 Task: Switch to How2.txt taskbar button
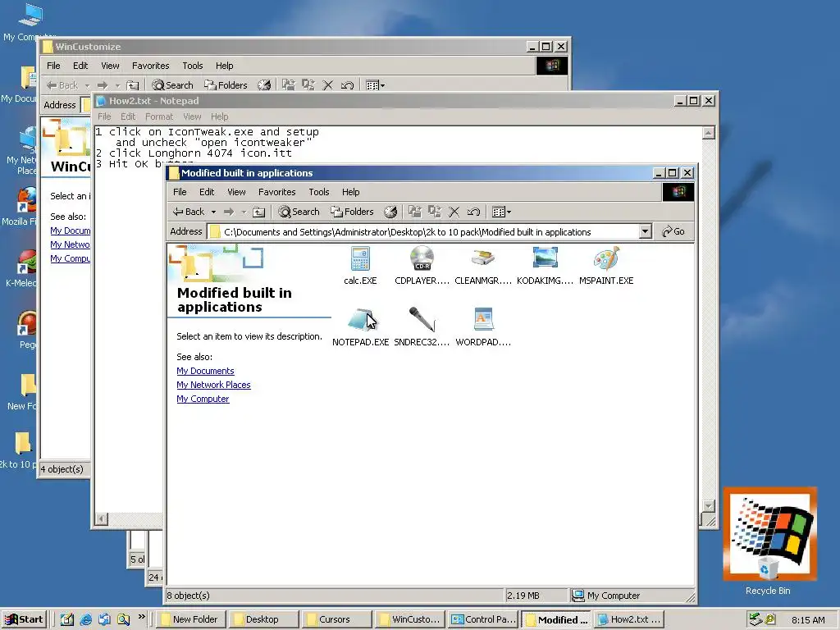[x=629, y=619]
